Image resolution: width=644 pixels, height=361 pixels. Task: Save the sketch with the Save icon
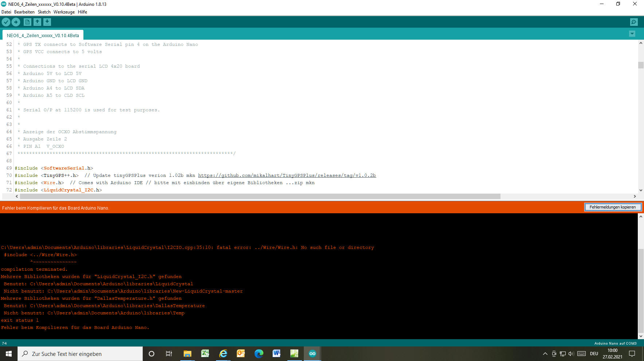[x=47, y=22]
